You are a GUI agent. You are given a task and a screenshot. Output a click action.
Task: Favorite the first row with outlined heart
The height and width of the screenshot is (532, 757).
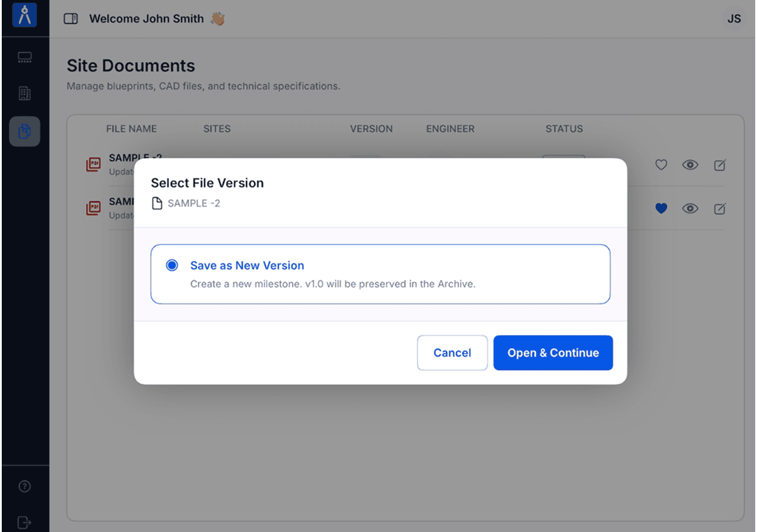[x=661, y=165]
